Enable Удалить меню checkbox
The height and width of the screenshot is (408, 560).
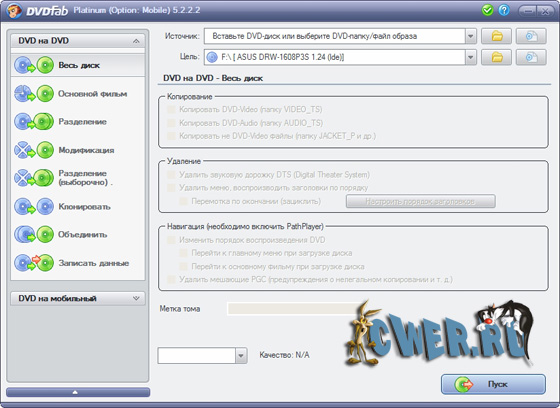pos(171,188)
